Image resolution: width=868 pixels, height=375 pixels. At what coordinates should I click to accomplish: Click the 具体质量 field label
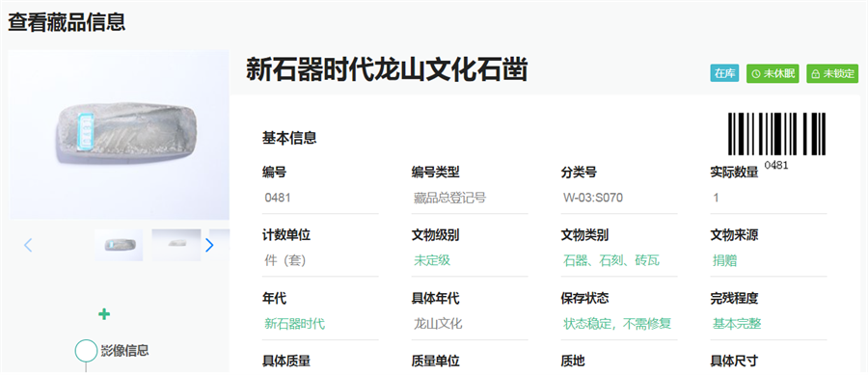point(286,362)
